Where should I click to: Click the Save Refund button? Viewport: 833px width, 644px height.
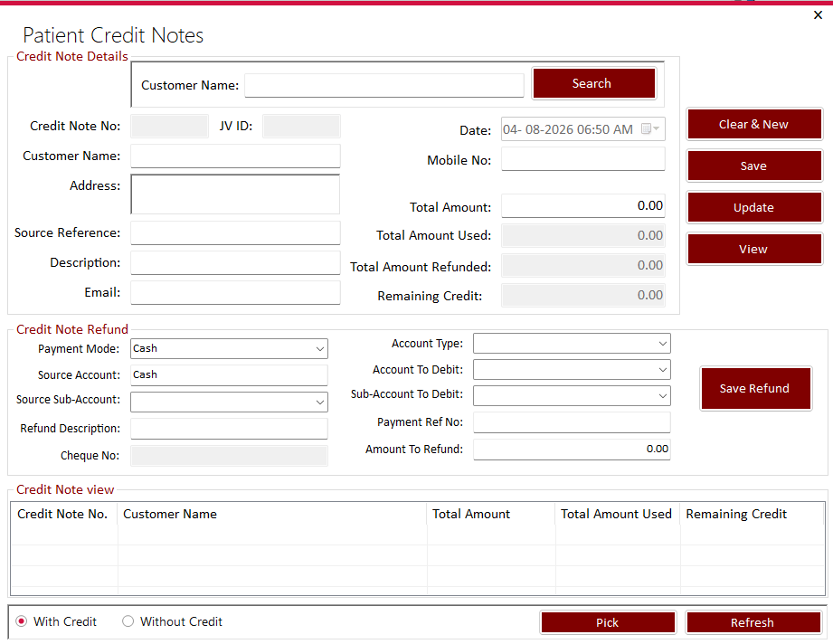(755, 388)
